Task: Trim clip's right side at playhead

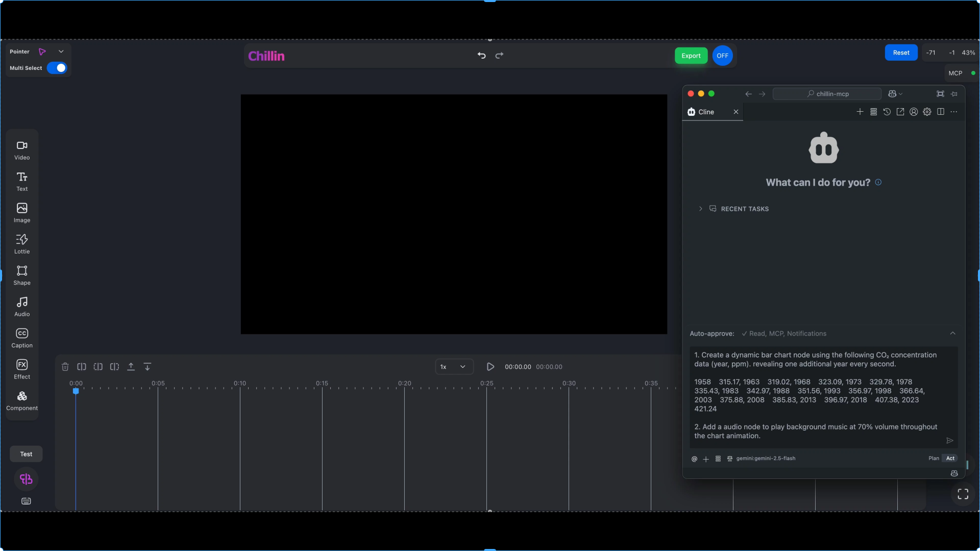Action: pyautogui.click(x=114, y=367)
